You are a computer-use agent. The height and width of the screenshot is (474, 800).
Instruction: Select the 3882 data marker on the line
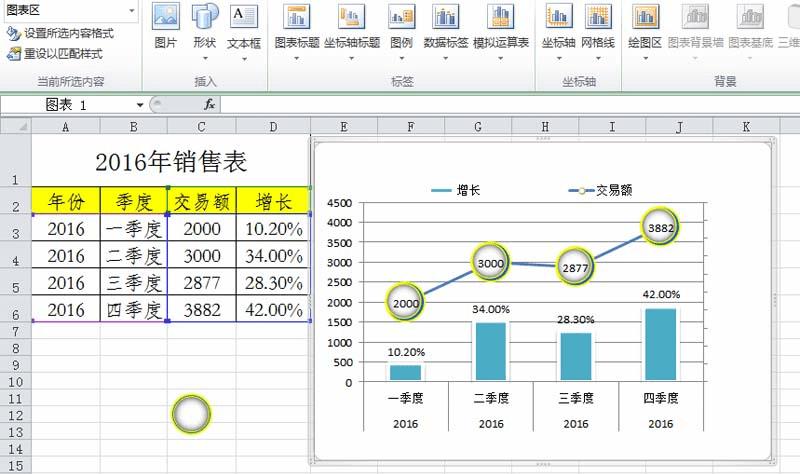pyautogui.click(x=661, y=228)
